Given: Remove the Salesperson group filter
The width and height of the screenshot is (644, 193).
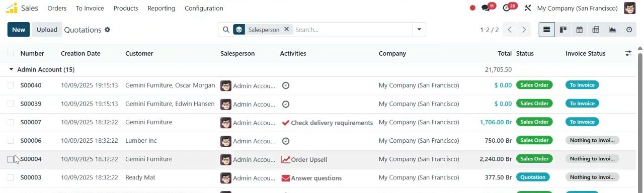Looking at the screenshot, I should click(286, 29).
